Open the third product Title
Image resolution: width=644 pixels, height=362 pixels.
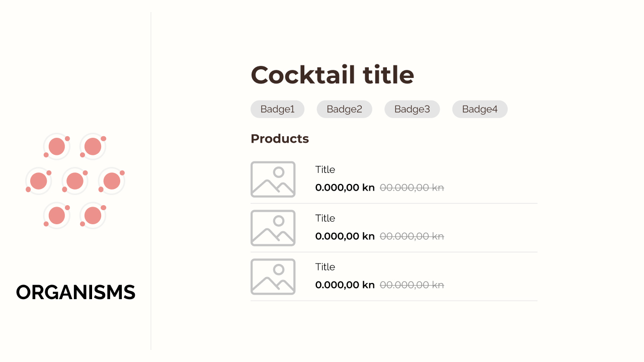[325, 267]
